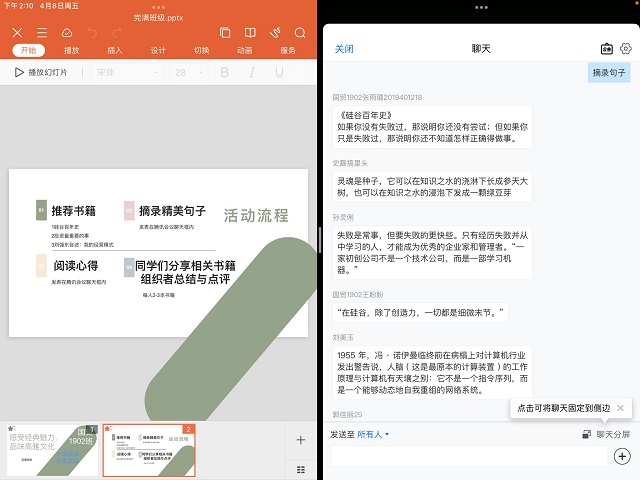Toggle bold formatting
Viewport: 640px width, 480px height.
click(224, 72)
